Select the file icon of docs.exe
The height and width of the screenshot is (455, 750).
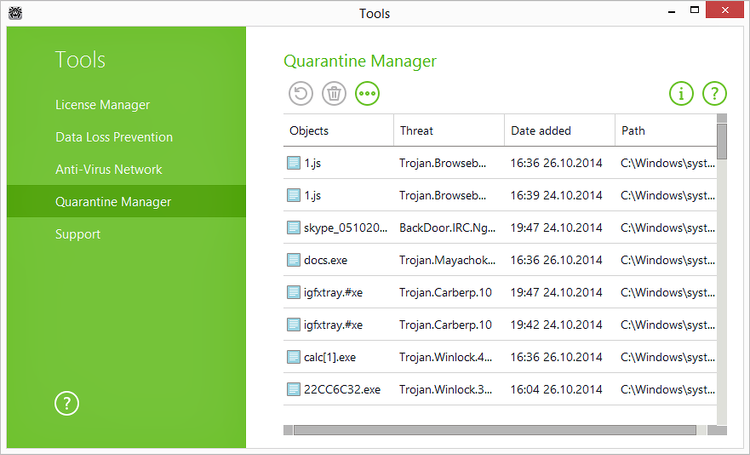tap(294, 260)
